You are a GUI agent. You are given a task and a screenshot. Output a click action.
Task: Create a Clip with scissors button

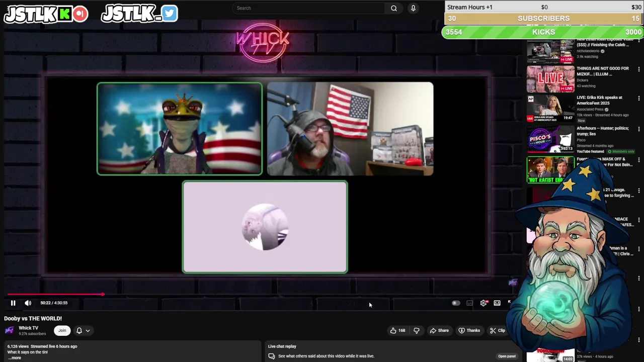498,330
